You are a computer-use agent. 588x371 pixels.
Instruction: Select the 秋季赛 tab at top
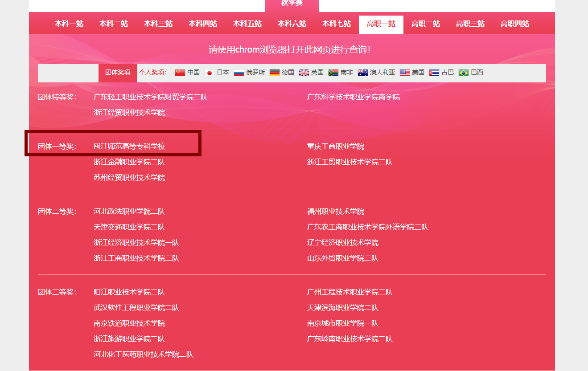(x=292, y=4)
